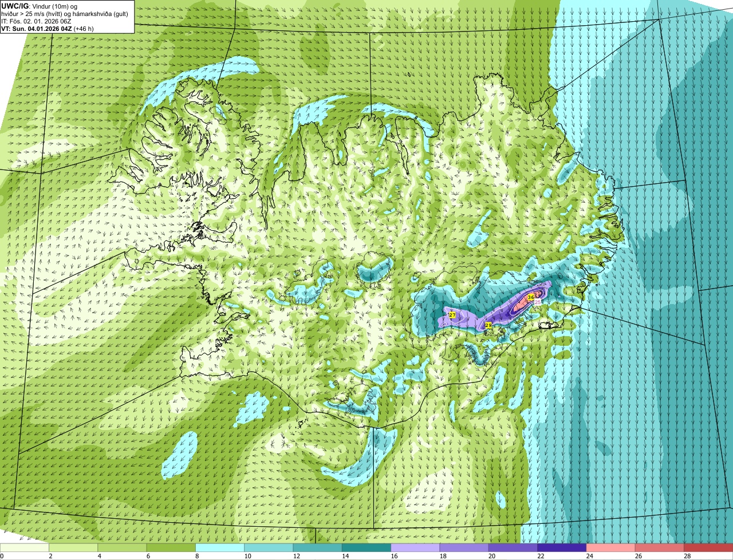
Task: Select the above-28 m/s red legend swatch
Action: pyautogui.click(x=709, y=547)
